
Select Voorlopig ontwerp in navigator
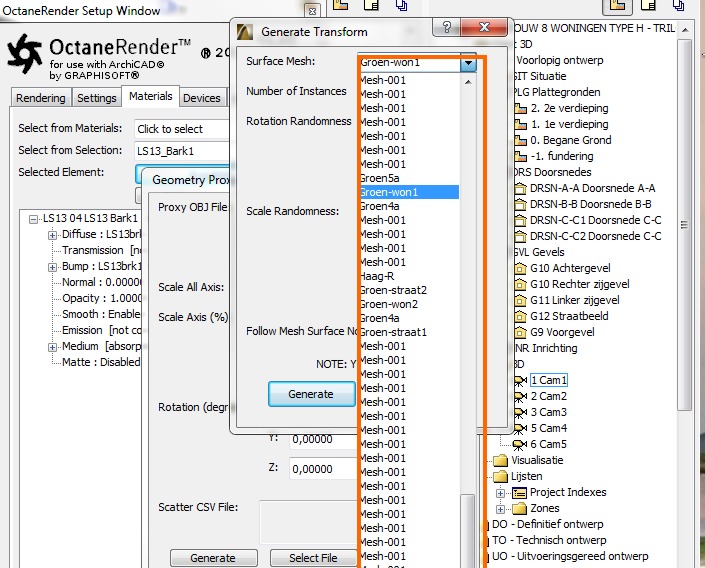click(x=560, y=60)
